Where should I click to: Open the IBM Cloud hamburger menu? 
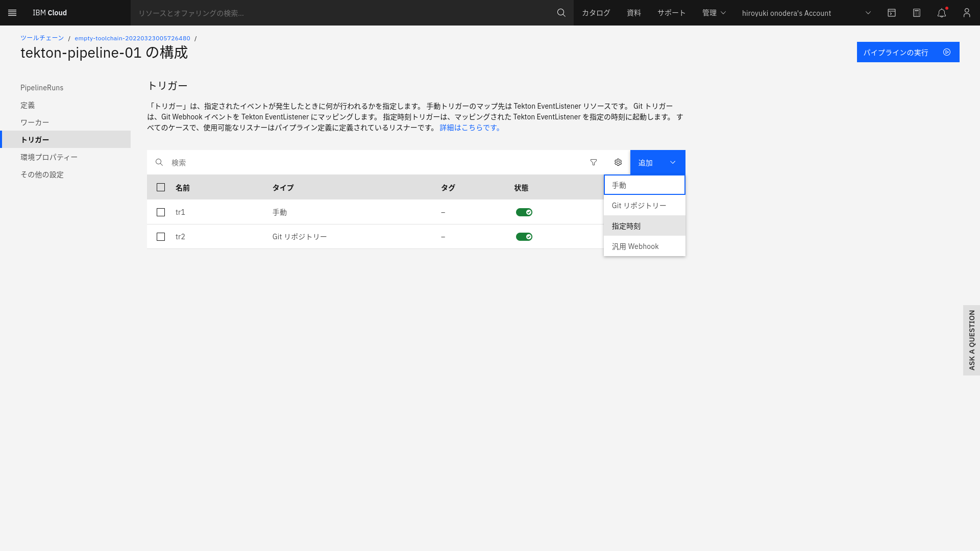[x=12, y=13]
